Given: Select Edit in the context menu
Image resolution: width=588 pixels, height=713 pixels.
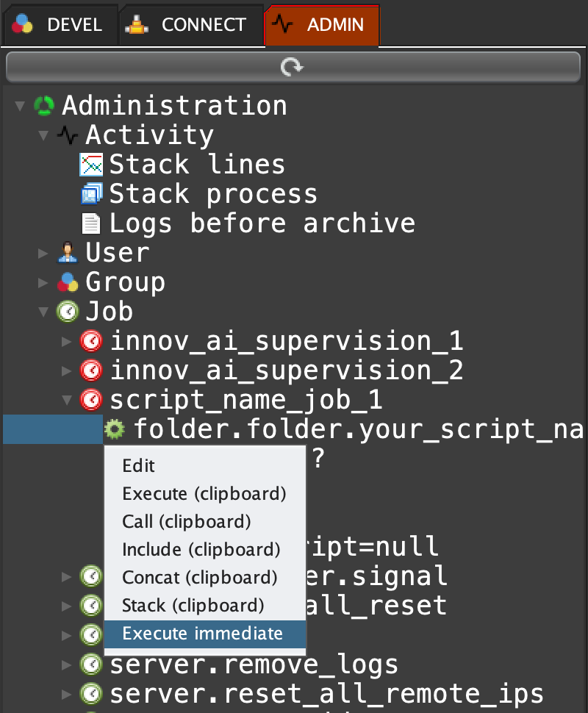Looking at the screenshot, I should 139,466.
